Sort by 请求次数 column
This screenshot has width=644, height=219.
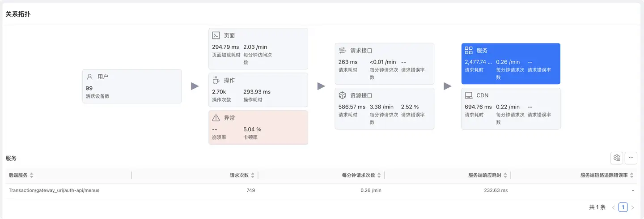point(253,175)
